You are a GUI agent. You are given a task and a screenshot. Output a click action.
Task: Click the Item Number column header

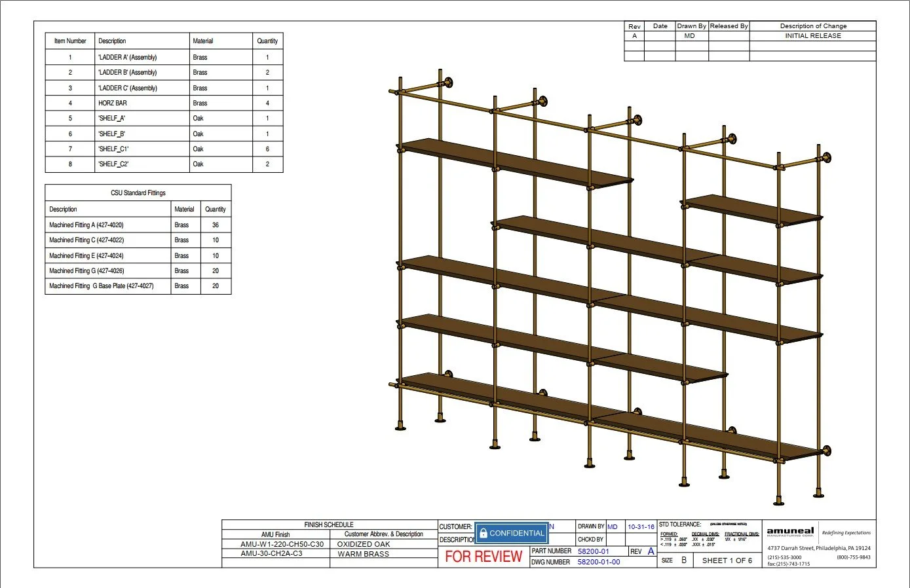(x=70, y=41)
